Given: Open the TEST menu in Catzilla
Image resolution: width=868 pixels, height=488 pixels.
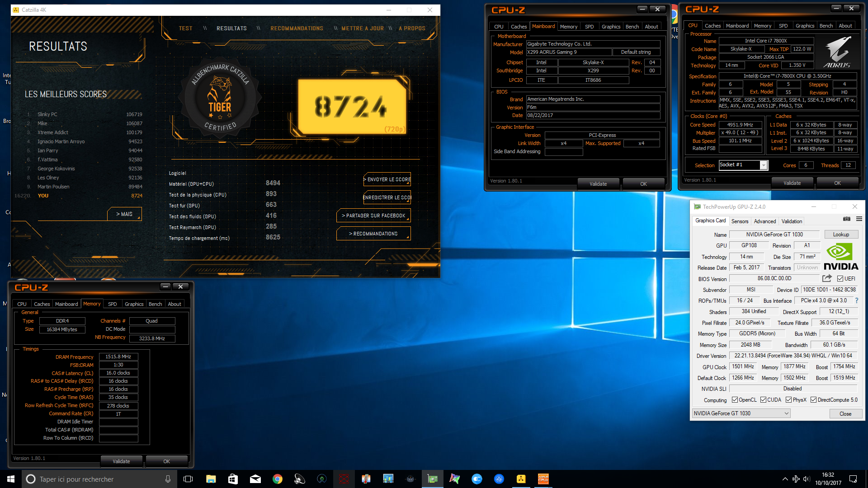Looking at the screenshot, I should (x=185, y=28).
